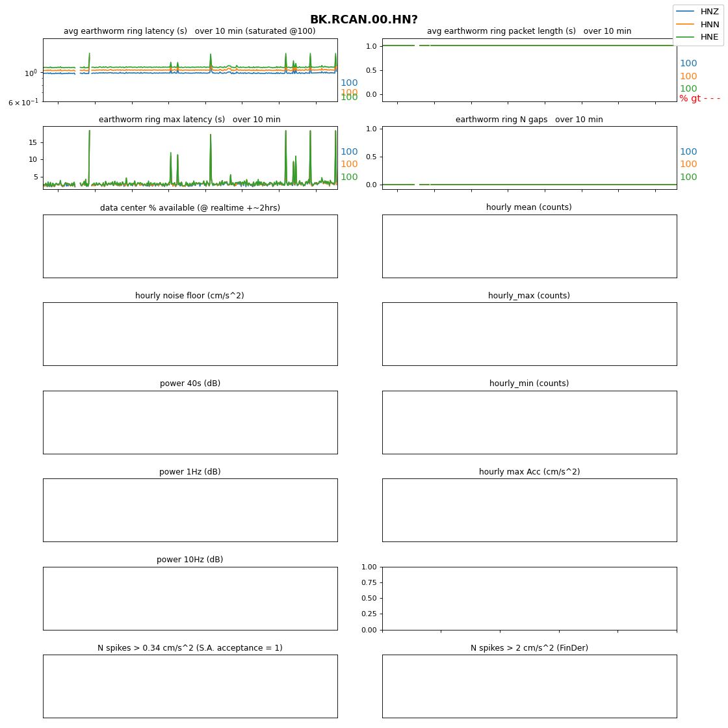
Task: Open the empty 'power 1Hz (dB)' panel
Action: pos(190,510)
